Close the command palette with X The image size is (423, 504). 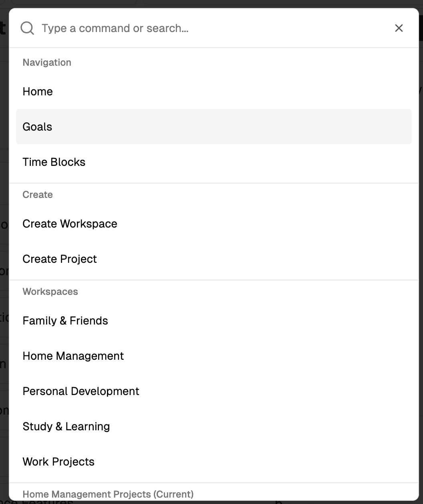coord(399,28)
